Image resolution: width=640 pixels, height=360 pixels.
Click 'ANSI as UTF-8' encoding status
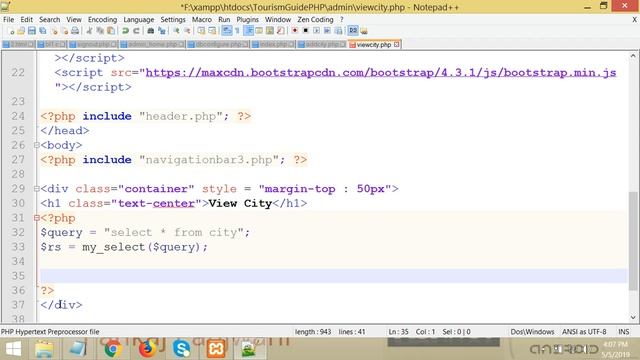[x=584, y=332]
